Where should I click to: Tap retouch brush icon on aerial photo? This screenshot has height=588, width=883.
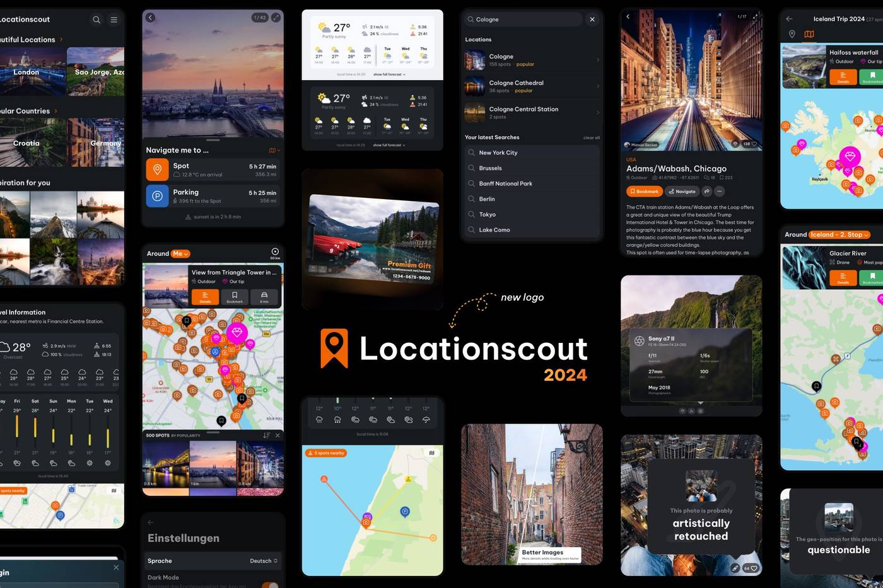coord(735,568)
